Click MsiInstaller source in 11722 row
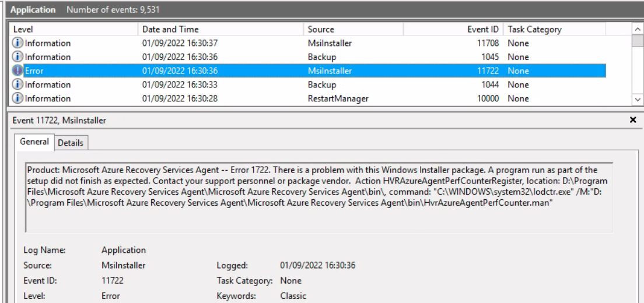Viewport: 644px width, 303px height. click(x=330, y=71)
